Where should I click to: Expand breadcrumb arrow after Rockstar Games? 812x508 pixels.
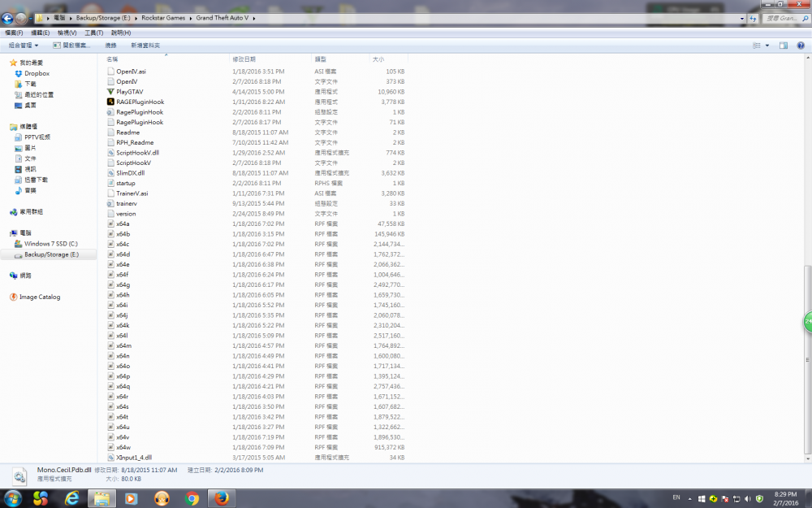191,18
